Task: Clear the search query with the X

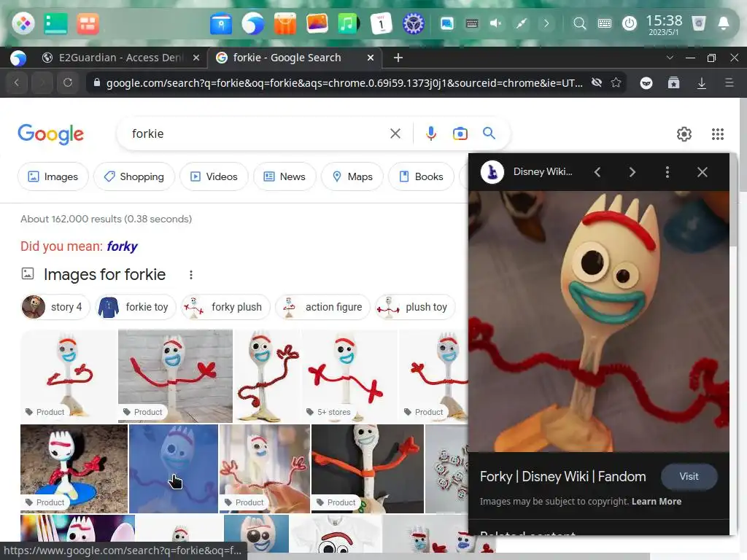Action: [x=395, y=134]
